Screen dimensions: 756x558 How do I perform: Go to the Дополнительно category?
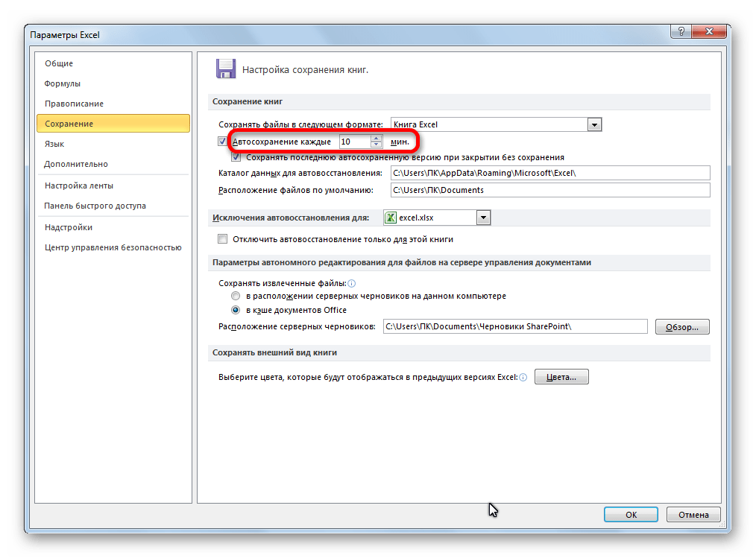113,164
